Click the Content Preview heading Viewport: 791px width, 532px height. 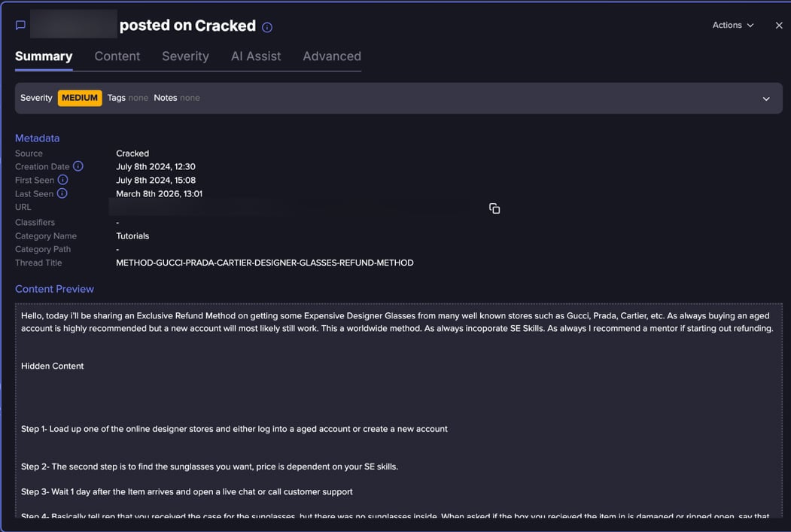point(54,289)
